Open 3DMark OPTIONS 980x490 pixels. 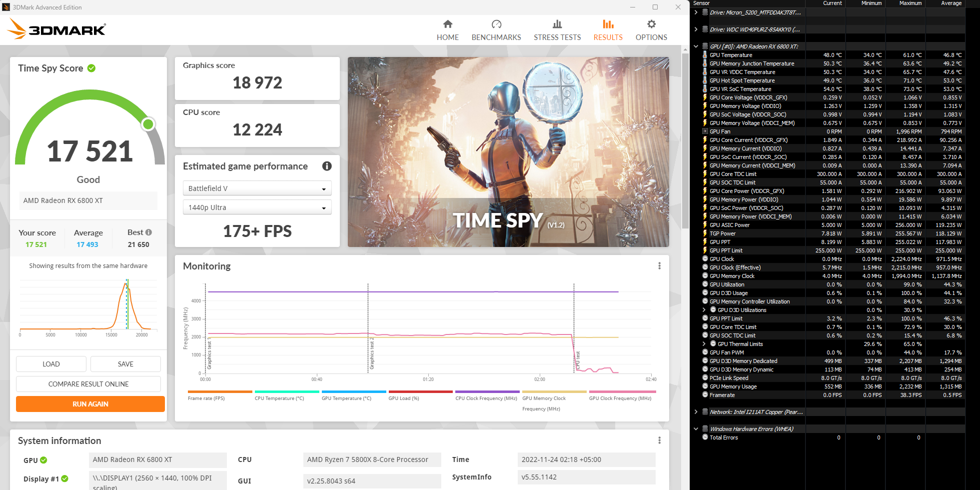(x=651, y=30)
